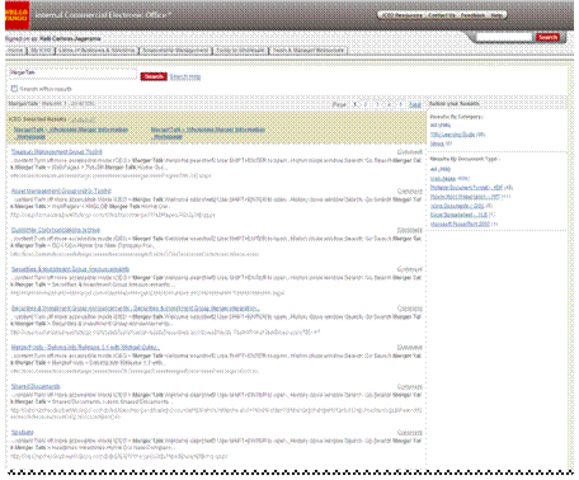Open the Treasury Management Group Toolkit result
579x480 pixels.
coord(56,152)
